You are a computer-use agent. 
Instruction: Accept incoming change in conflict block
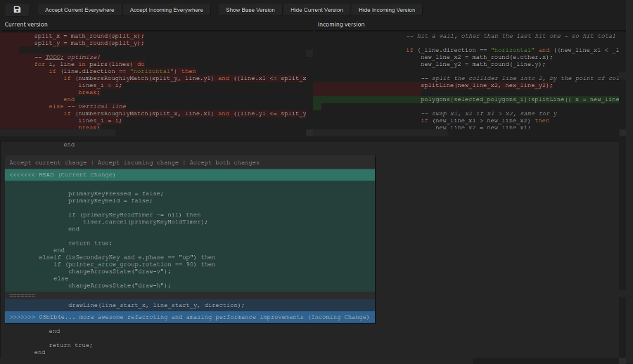tap(138, 162)
